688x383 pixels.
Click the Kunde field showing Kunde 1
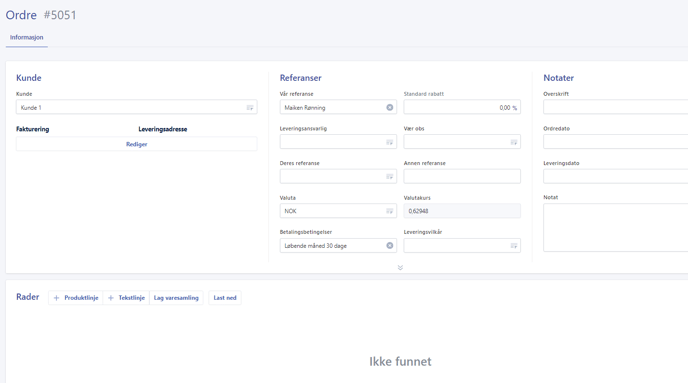coord(136,107)
